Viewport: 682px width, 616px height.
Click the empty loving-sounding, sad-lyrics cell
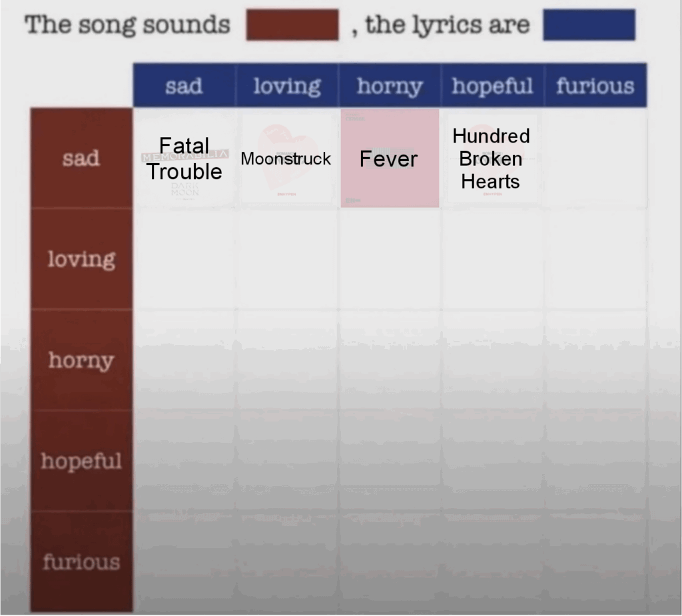(184, 259)
